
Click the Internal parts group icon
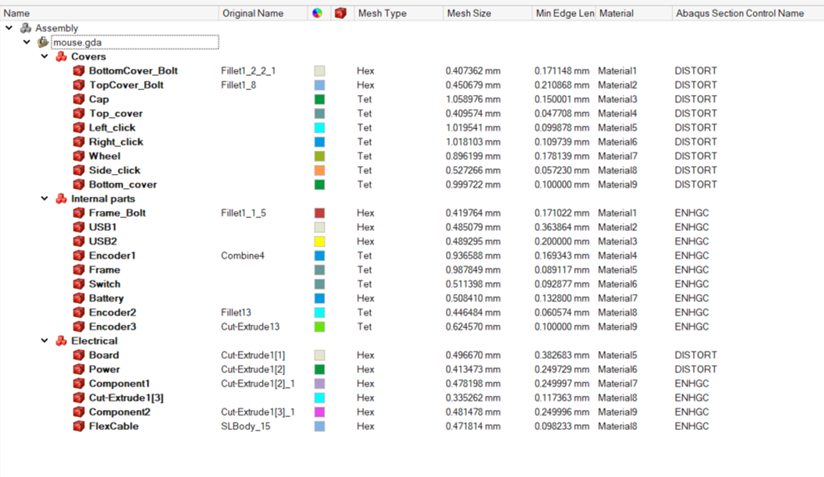[61, 199]
